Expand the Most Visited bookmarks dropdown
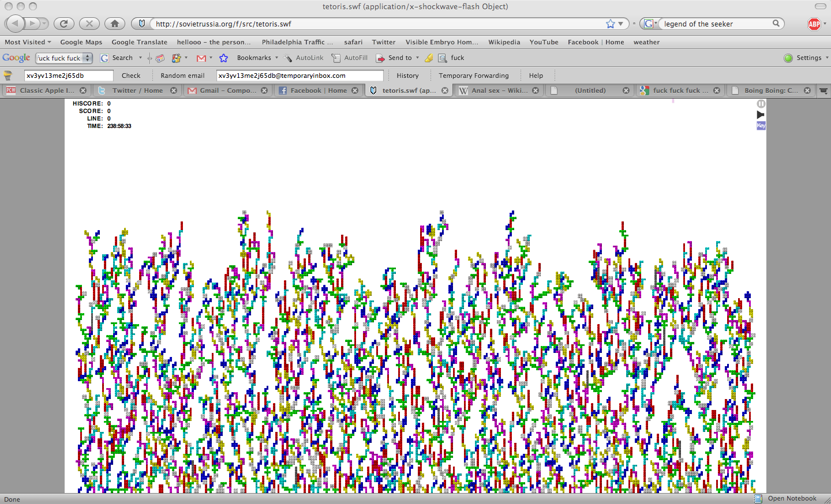The width and height of the screenshot is (831, 504). 28,42
